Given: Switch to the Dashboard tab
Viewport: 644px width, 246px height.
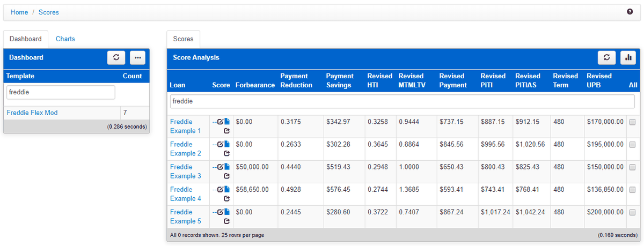Looking at the screenshot, I should (x=25, y=39).
